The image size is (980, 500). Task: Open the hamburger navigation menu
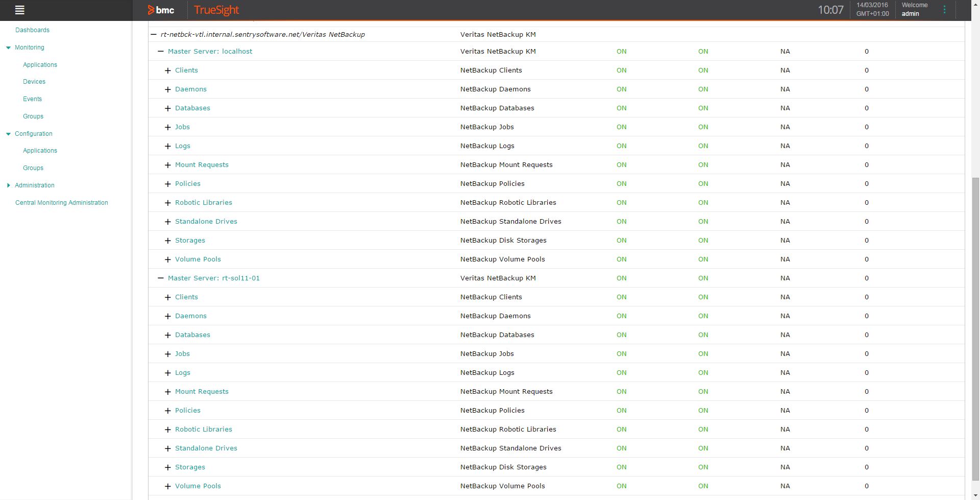(19, 10)
